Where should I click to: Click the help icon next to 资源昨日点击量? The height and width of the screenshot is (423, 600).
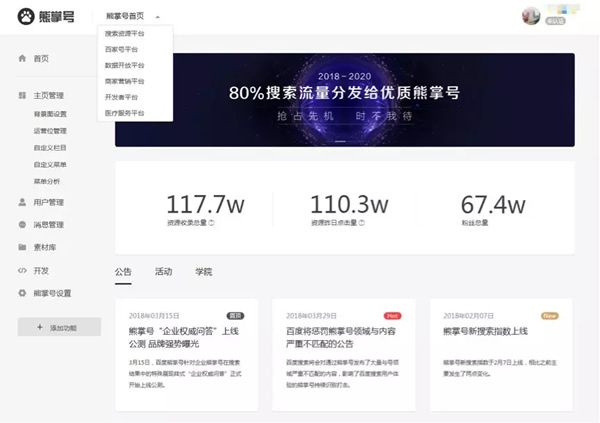coord(362,222)
